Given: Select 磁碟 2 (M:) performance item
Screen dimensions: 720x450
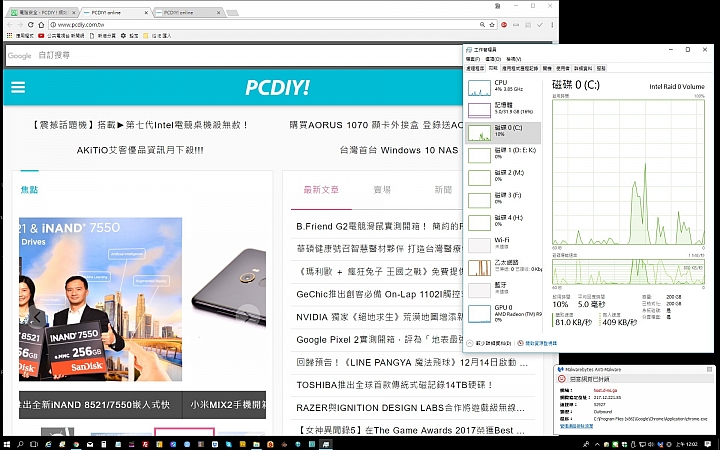Looking at the screenshot, I should click(x=504, y=178).
